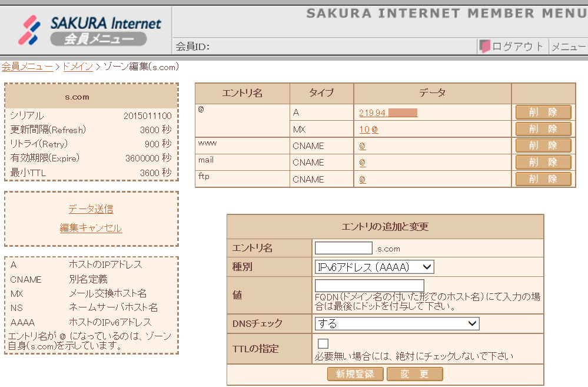The image size is (588, 387).
Task: Click the MX data link '10 @'
Action: click(368, 129)
